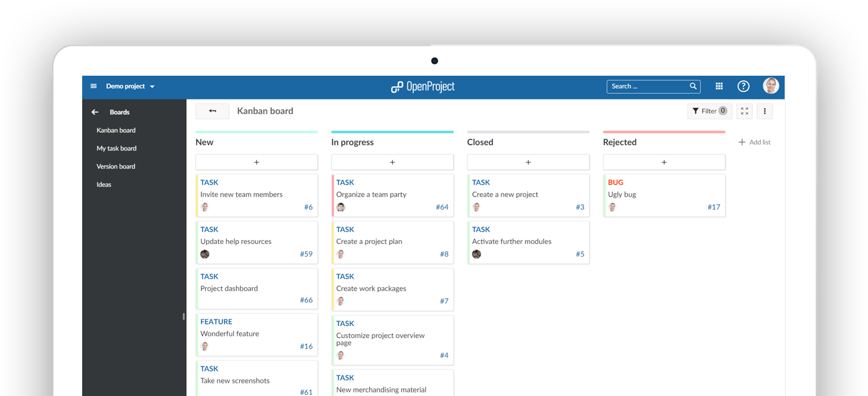
Task: Click the OpenProject logo
Action: (423, 86)
